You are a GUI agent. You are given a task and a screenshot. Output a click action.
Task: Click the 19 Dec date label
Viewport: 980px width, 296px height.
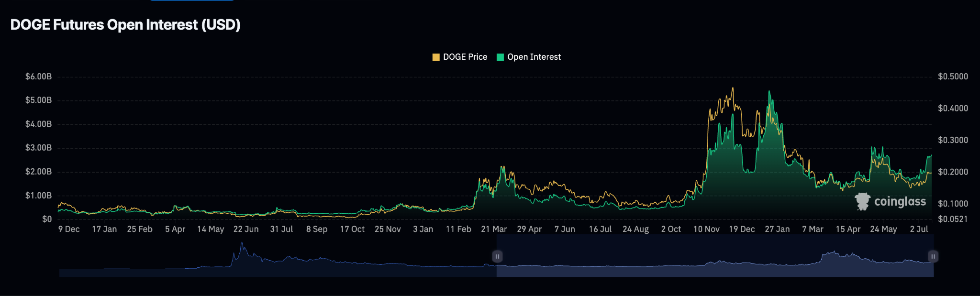click(x=742, y=229)
